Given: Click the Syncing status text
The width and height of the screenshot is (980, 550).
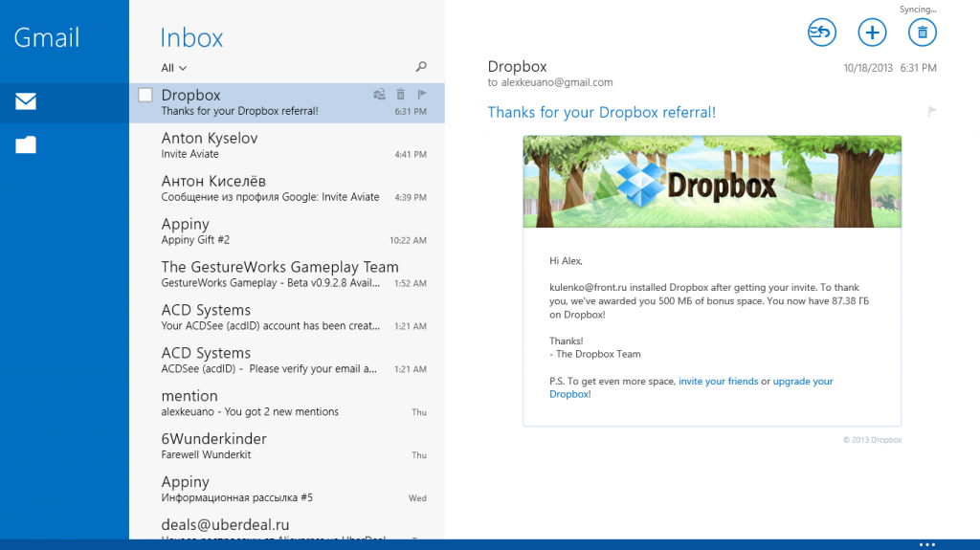Looking at the screenshot, I should pos(918,10).
